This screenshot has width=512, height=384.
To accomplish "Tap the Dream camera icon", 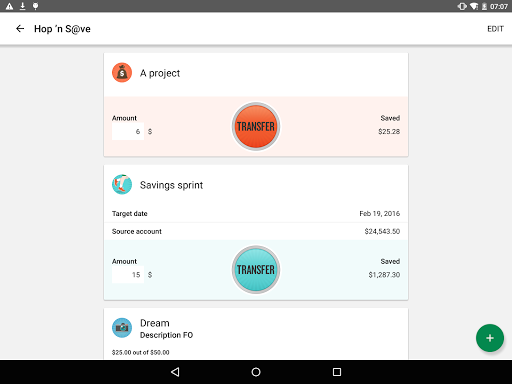I will click(x=122, y=328).
